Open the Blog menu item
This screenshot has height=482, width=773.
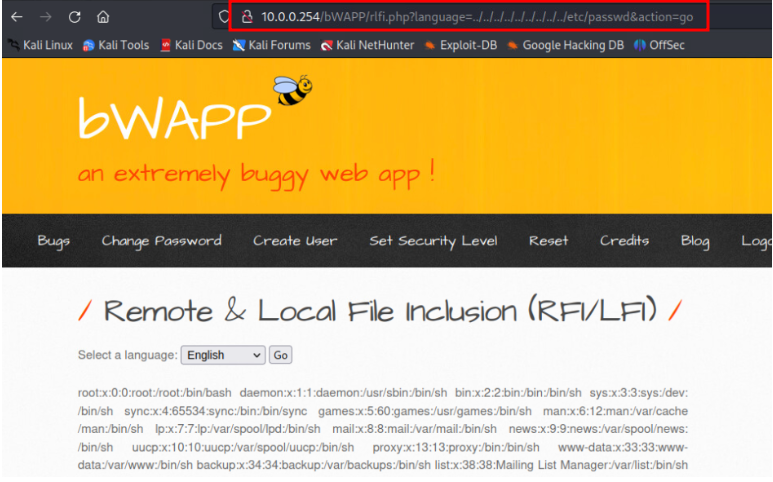click(695, 241)
